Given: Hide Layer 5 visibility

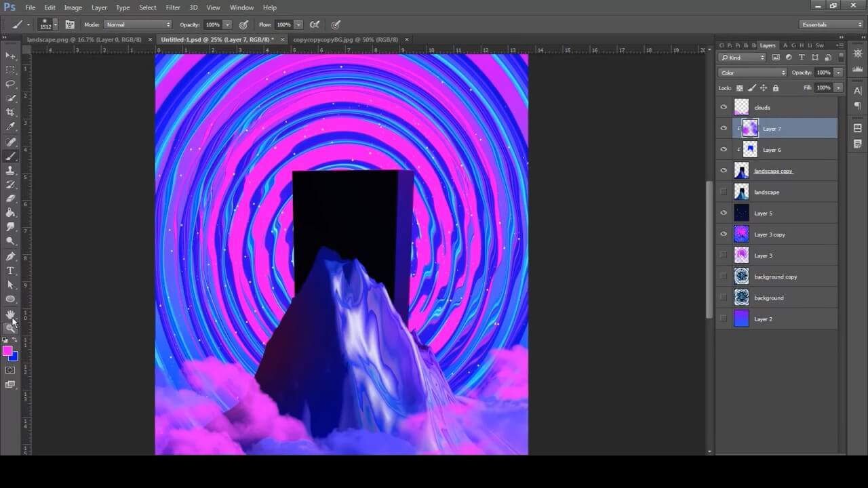Looking at the screenshot, I should point(724,213).
